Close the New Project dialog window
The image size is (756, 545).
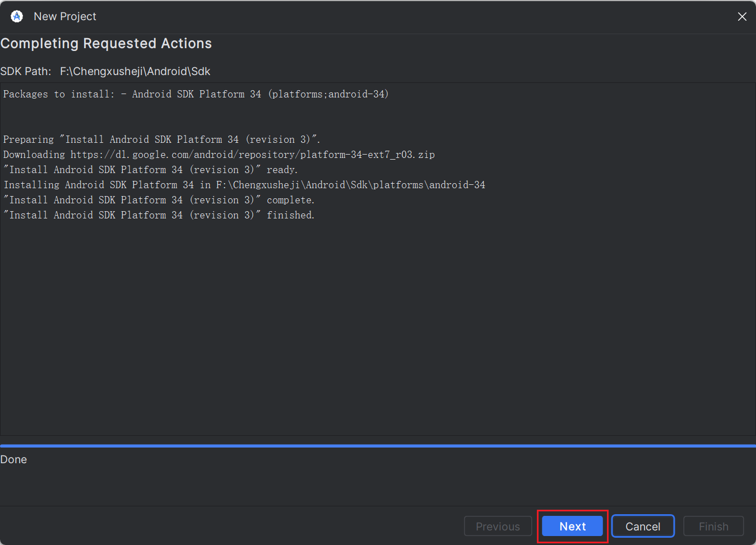tap(742, 17)
